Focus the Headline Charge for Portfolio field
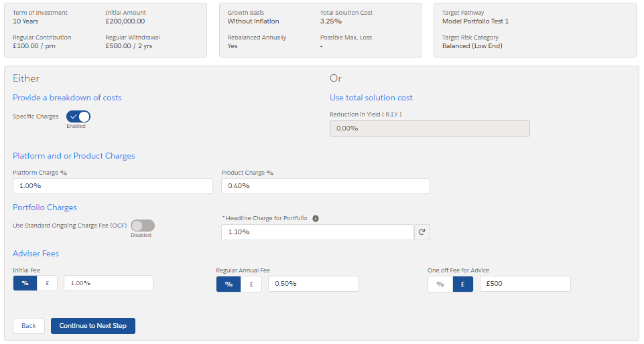 [x=317, y=232]
